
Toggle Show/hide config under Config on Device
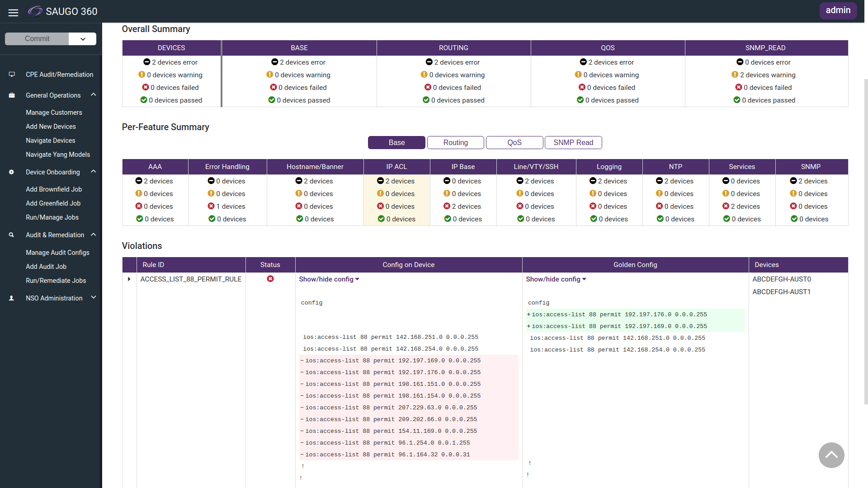click(329, 279)
